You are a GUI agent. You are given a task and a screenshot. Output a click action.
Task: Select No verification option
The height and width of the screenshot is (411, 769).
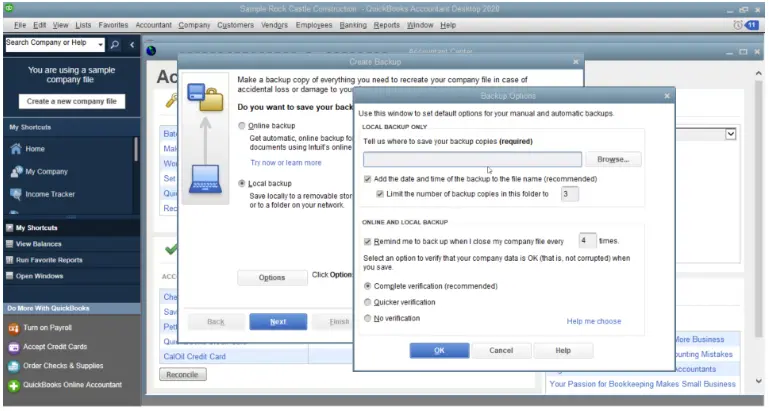pyautogui.click(x=367, y=318)
